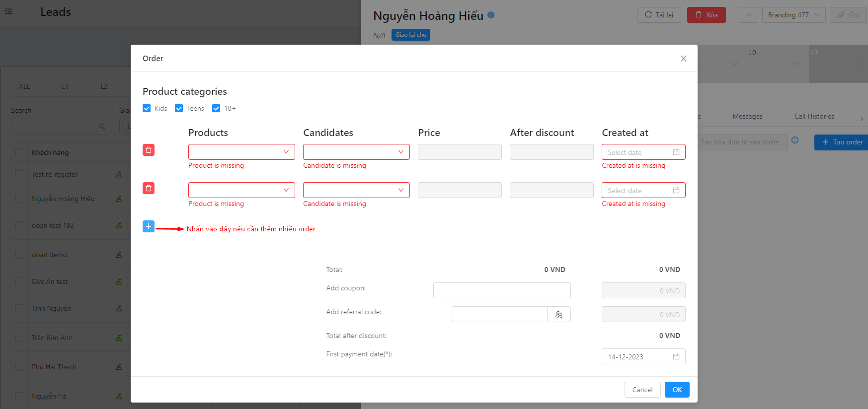
Task: Open the second row Candidates dropdown
Action: click(x=356, y=190)
